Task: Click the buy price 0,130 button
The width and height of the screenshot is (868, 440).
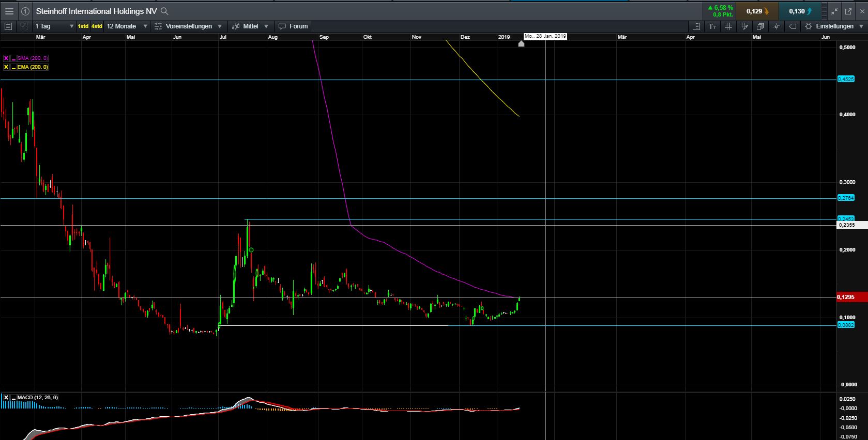Action: [800, 11]
